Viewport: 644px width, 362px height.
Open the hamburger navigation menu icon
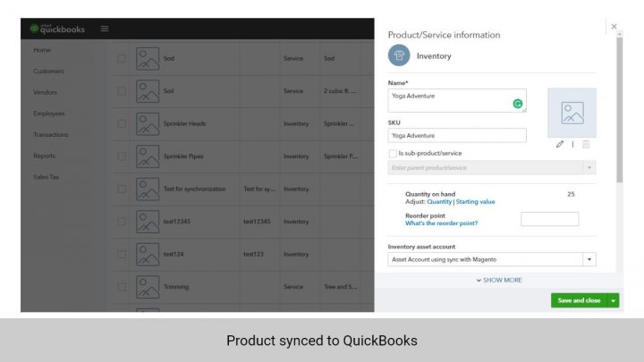click(x=105, y=29)
